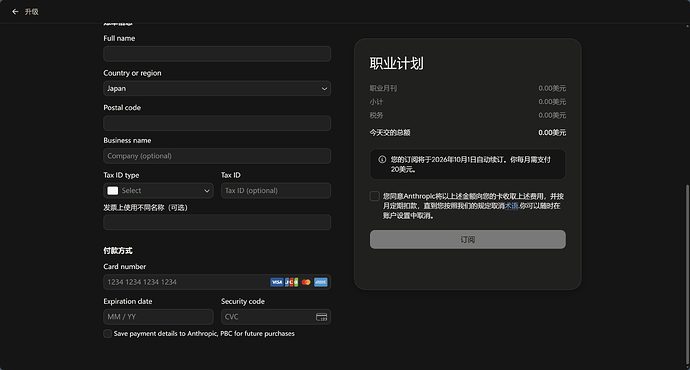Click the 税务 tax label

(x=376, y=115)
